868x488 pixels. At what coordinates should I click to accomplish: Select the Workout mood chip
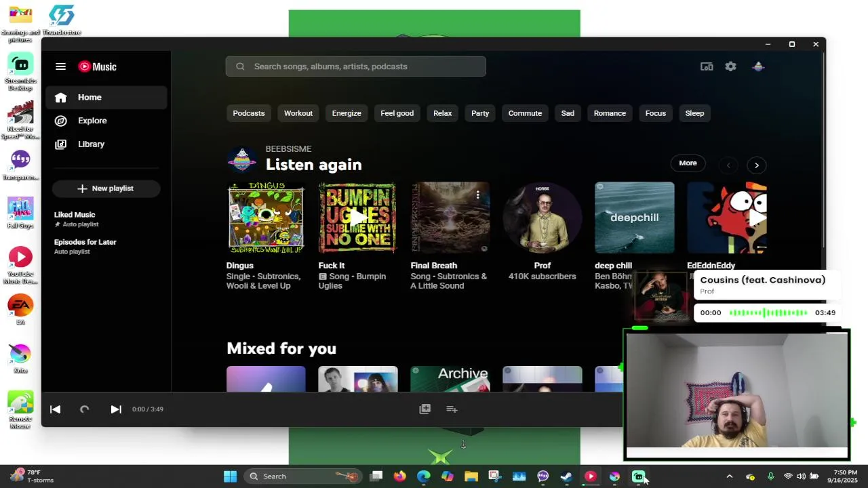coord(298,113)
